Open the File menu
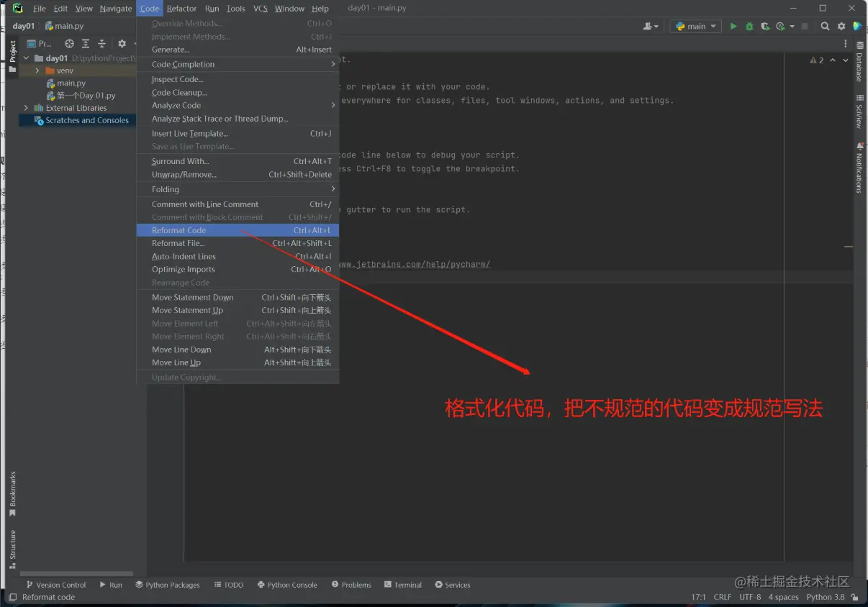868x607 pixels. pyautogui.click(x=40, y=9)
